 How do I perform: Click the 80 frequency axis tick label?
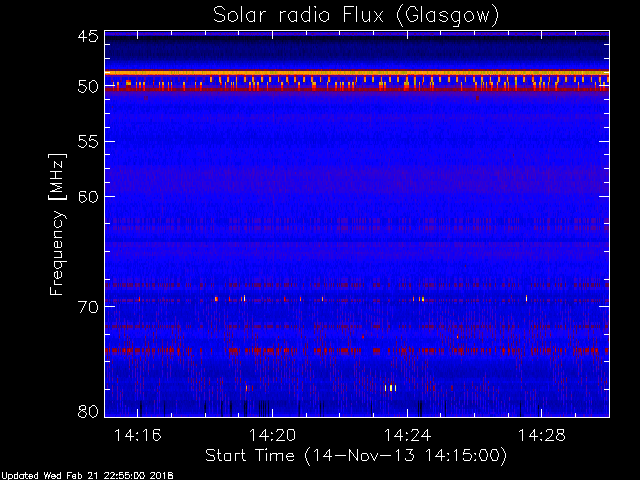pyautogui.click(x=88, y=411)
